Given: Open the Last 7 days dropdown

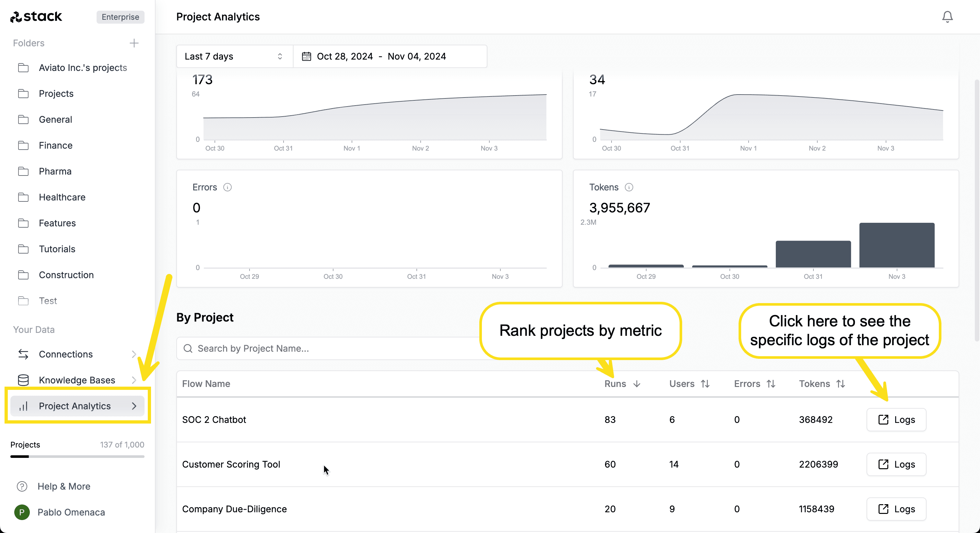Looking at the screenshot, I should tap(235, 56).
